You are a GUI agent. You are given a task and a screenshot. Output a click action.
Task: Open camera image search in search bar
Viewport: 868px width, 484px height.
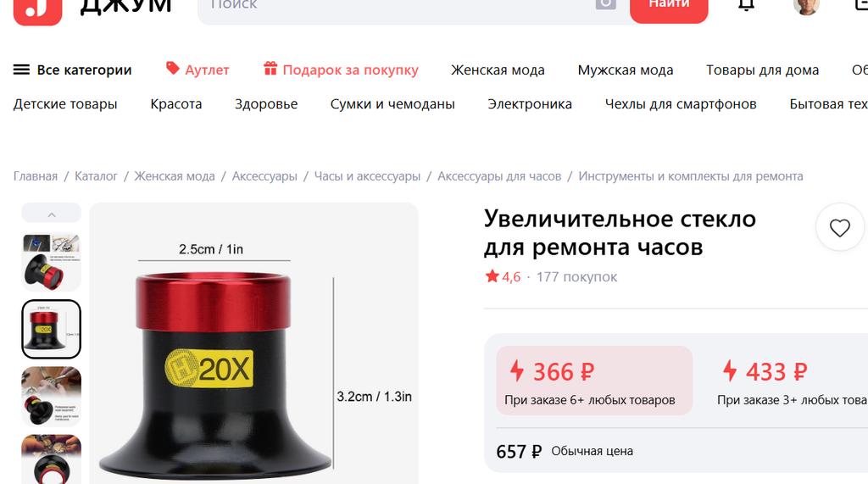pos(605,4)
